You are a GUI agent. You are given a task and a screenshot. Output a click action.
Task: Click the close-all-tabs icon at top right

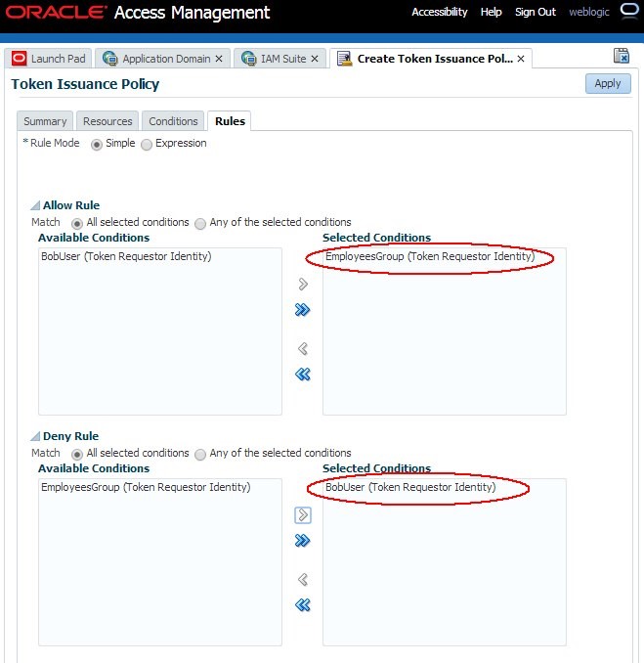pyautogui.click(x=622, y=56)
